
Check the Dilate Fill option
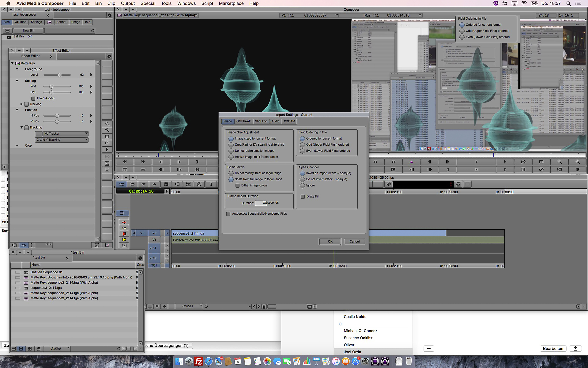tap(303, 197)
